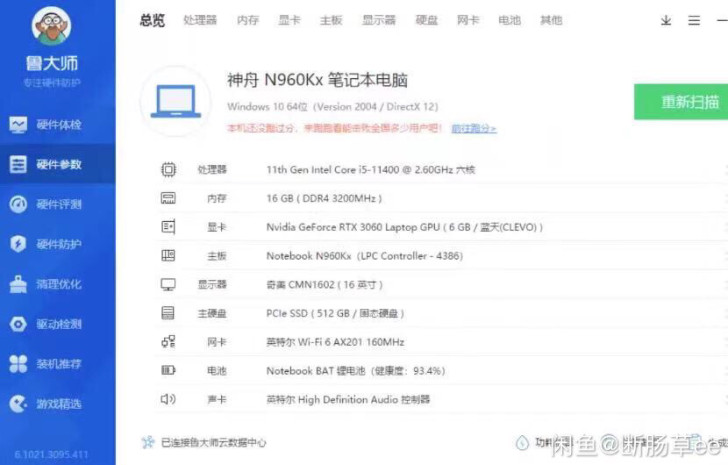Open 硬件评测 benchmark gauge icon
Image resolution: width=728 pixels, height=465 pixels.
18,204
